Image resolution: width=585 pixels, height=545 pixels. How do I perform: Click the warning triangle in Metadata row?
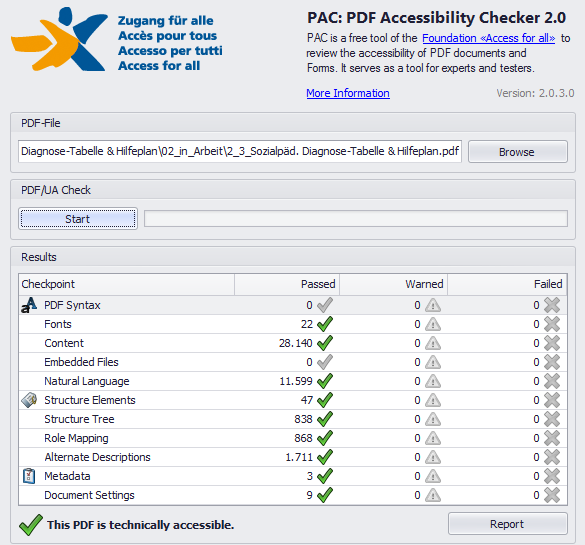(433, 476)
